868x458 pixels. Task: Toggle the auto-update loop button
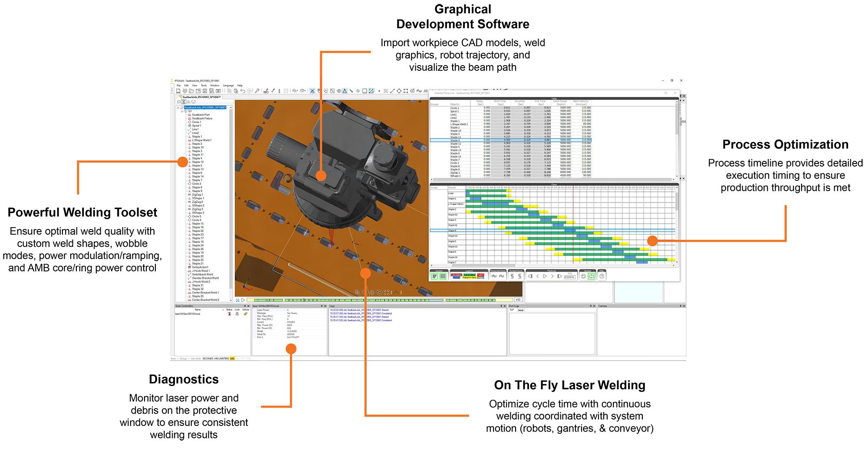click(591, 276)
